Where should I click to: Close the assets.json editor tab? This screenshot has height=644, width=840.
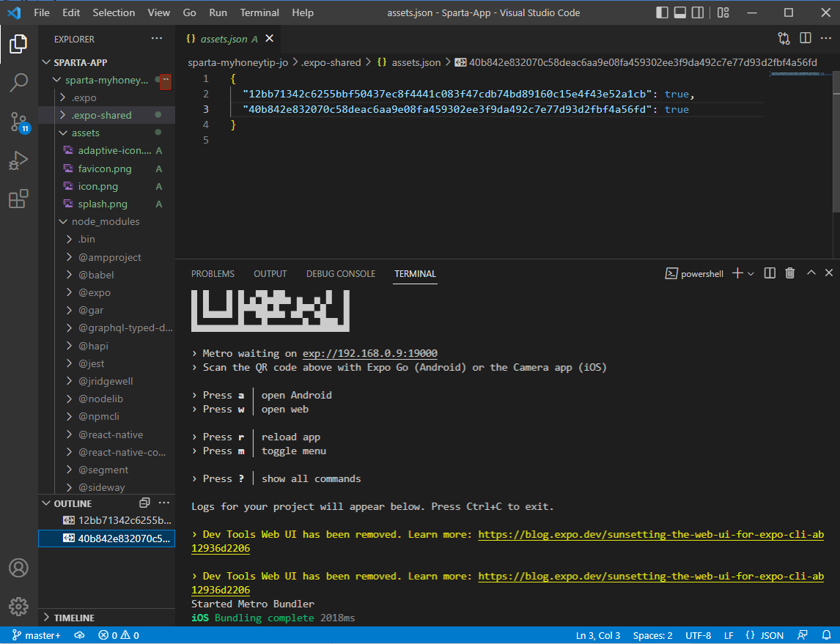(x=270, y=39)
